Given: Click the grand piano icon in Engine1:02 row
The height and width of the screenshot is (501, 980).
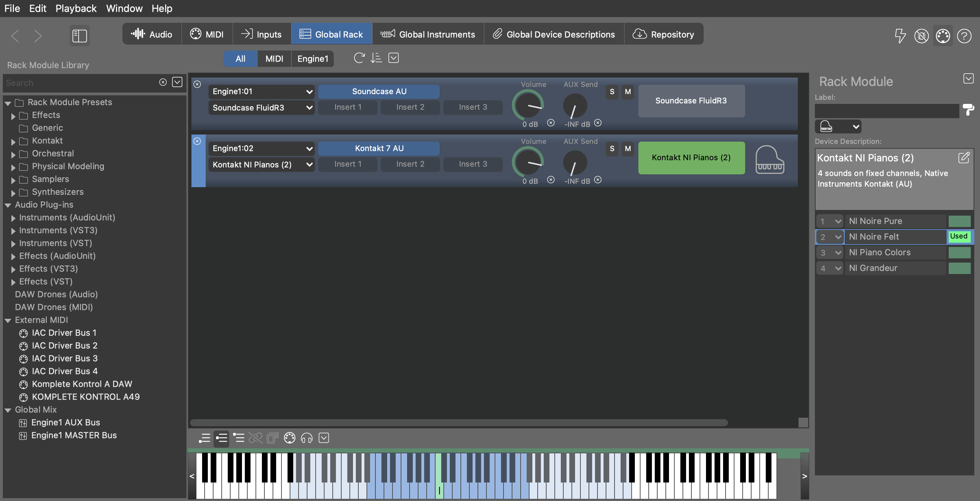Looking at the screenshot, I should (x=769, y=160).
